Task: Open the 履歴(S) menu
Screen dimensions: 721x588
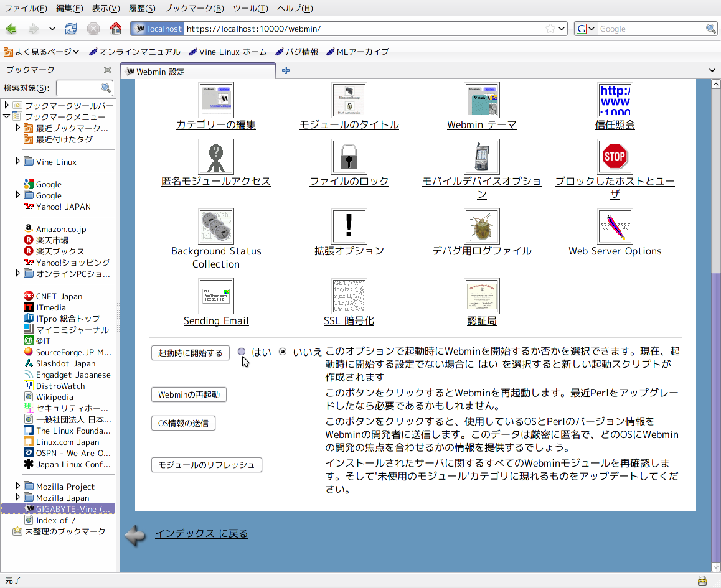Action: point(142,8)
